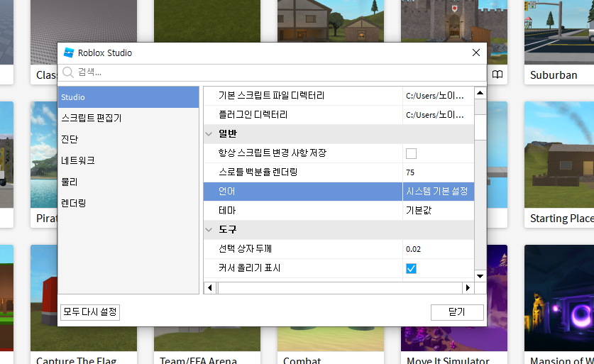Uncheck 커서 올리기 표시 checkbox

[x=411, y=268]
